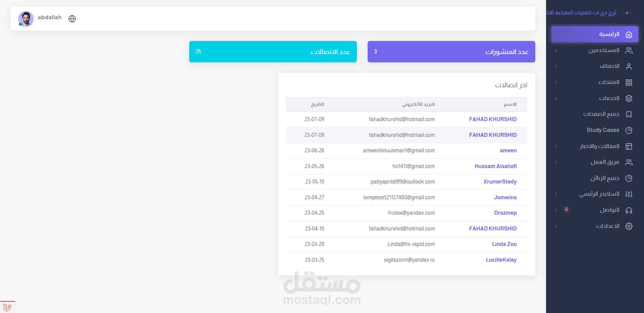Click the date 23-05-26

(x=314, y=166)
